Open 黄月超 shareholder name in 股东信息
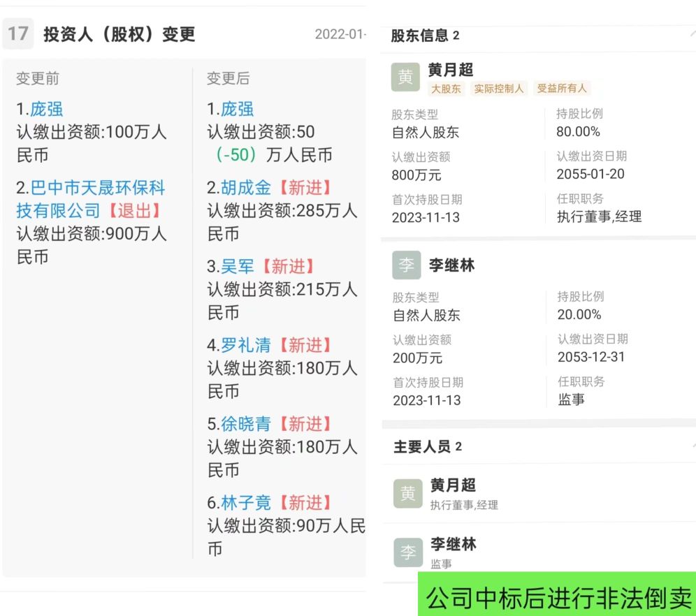Viewport: 696px width, 616px height. 451,70
